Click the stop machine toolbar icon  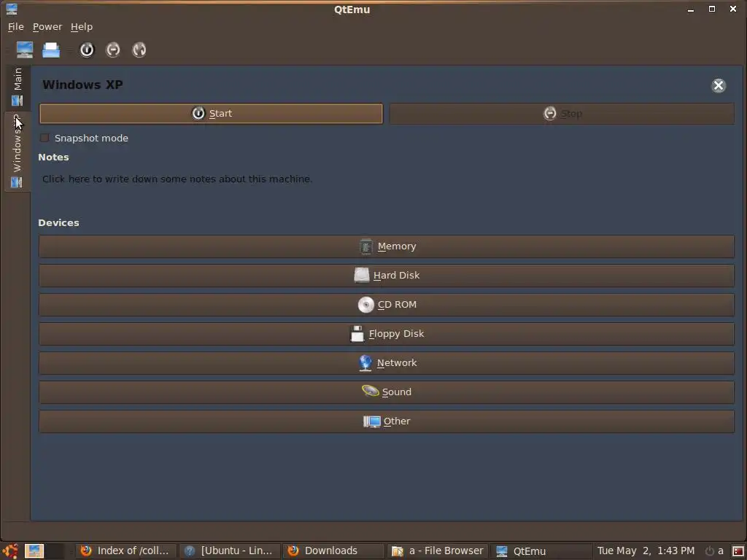click(113, 50)
